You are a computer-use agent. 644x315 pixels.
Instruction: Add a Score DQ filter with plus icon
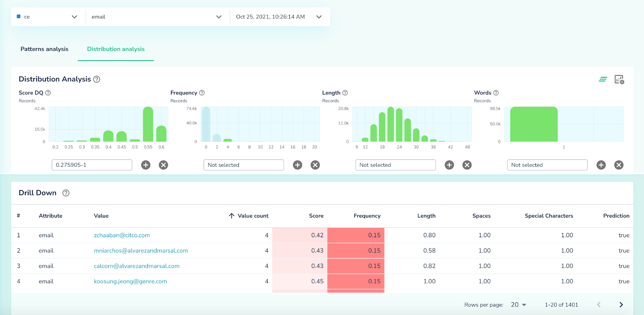146,165
